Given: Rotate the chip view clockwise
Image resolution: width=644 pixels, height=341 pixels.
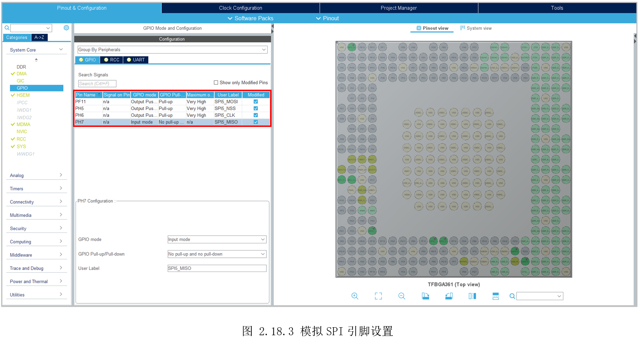Looking at the screenshot, I should 425,296.
